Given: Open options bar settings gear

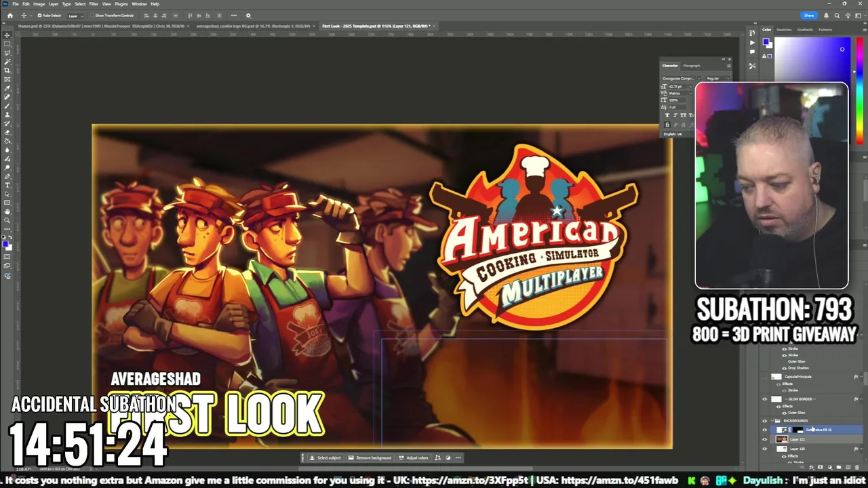Looking at the screenshot, I should pos(248,16).
